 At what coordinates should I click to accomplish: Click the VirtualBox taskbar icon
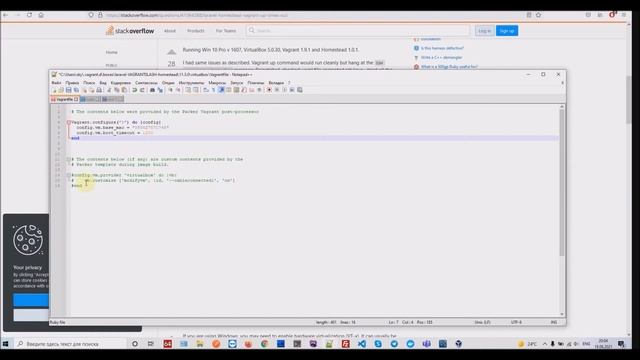click(x=459, y=344)
